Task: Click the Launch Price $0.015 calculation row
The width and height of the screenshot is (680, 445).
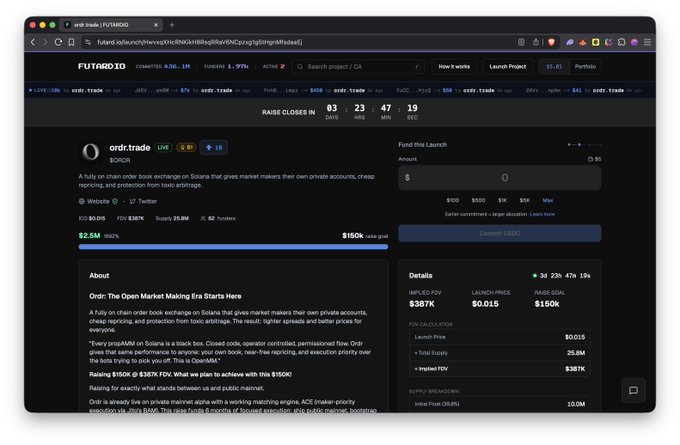Action: [x=500, y=337]
